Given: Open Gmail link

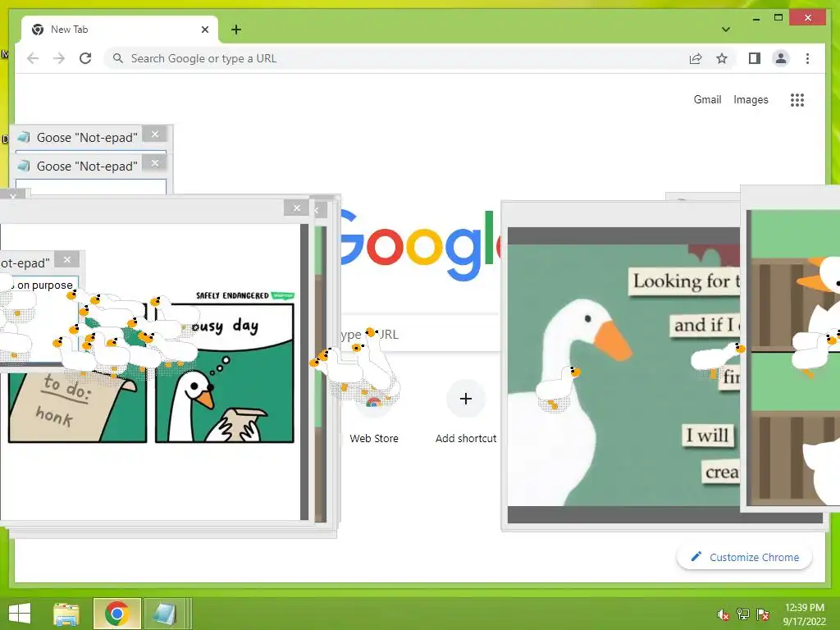Looking at the screenshot, I should (707, 99).
